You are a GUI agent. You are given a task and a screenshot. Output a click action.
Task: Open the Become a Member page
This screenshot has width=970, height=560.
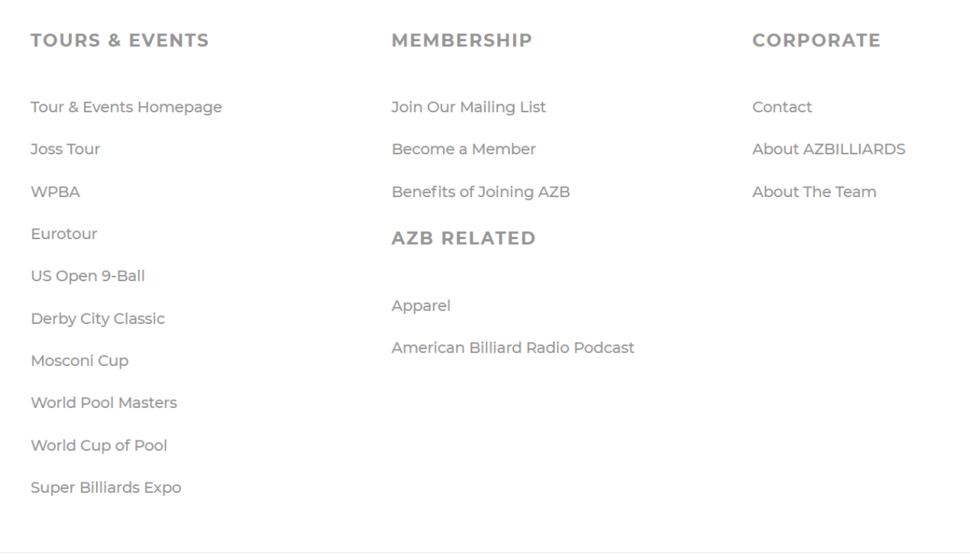tap(463, 149)
